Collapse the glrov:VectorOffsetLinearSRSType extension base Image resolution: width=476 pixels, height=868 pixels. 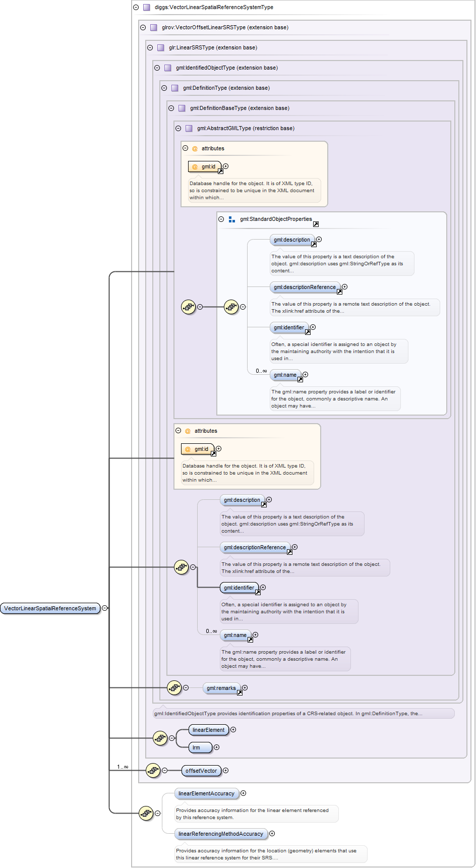coord(143,28)
